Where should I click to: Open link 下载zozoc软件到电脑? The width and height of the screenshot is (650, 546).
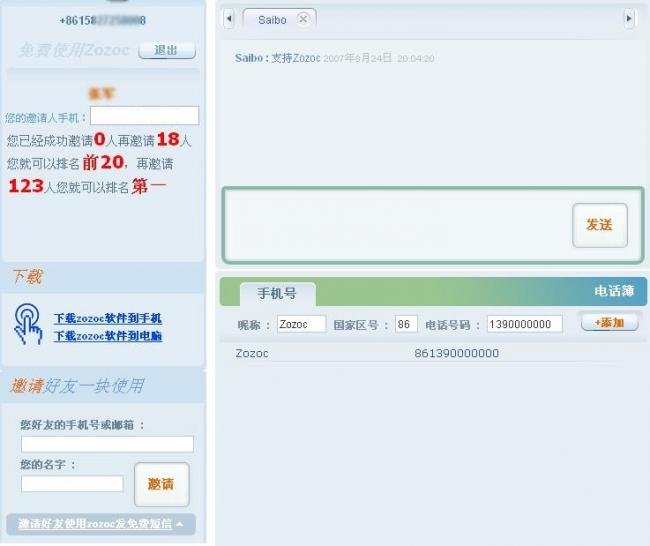click(107, 336)
